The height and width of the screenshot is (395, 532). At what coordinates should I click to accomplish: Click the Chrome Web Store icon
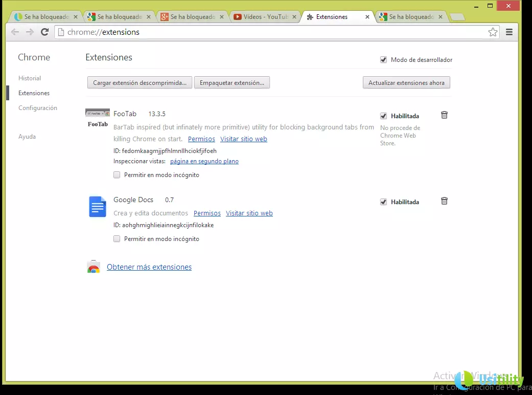tap(94, 267)
